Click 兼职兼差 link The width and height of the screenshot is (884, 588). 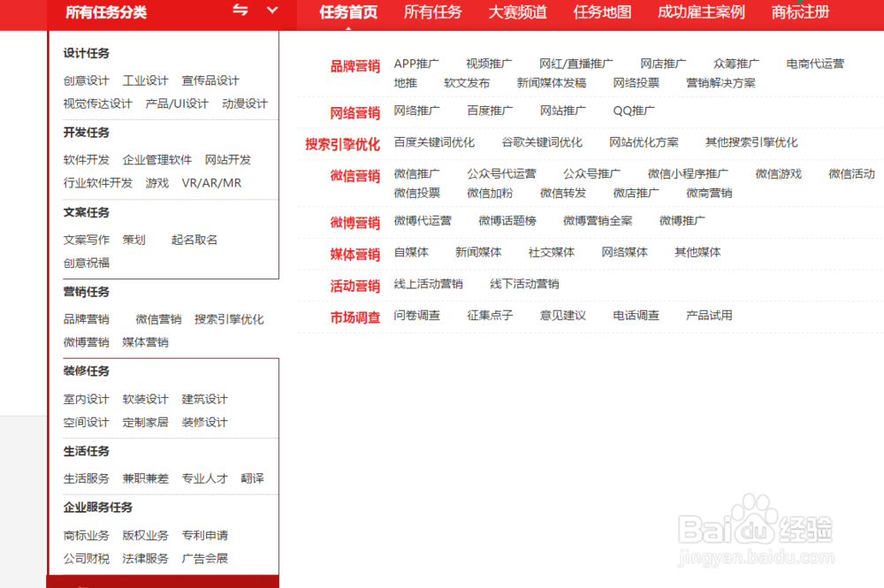[x=146, y=478]
